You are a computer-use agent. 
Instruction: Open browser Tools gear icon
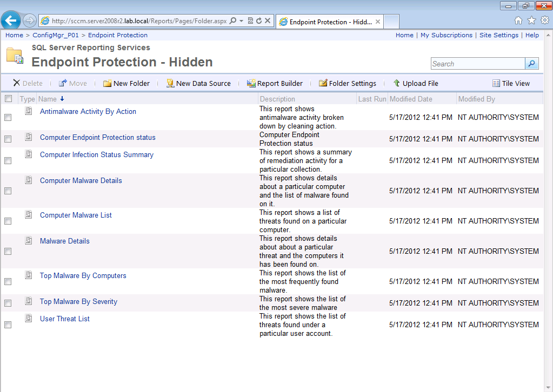click(x=545, y=21)
